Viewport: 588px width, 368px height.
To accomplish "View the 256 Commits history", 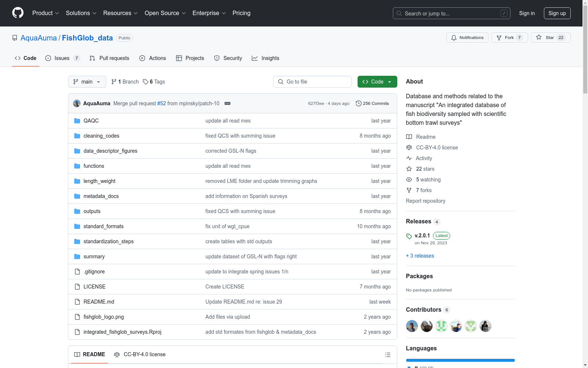I will 372,103.
